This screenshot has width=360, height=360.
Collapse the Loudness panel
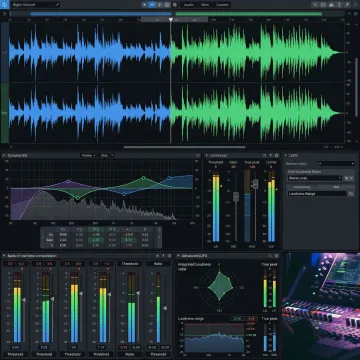207,155
